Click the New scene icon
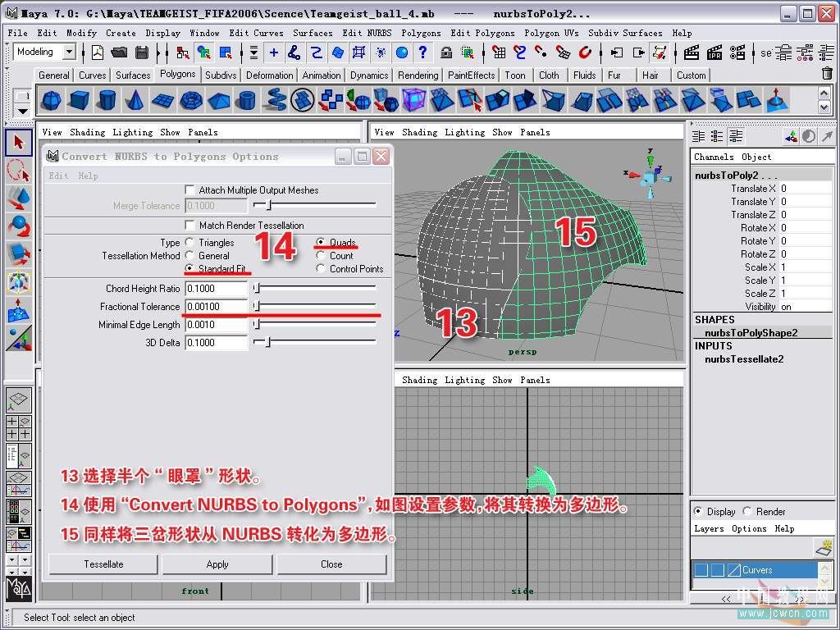 (x=98, y=52)
